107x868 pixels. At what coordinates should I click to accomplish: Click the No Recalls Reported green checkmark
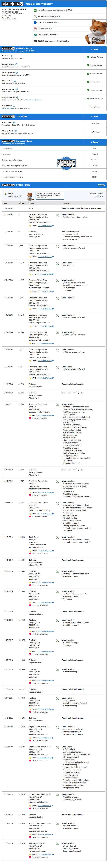click(x=88, y=98)
